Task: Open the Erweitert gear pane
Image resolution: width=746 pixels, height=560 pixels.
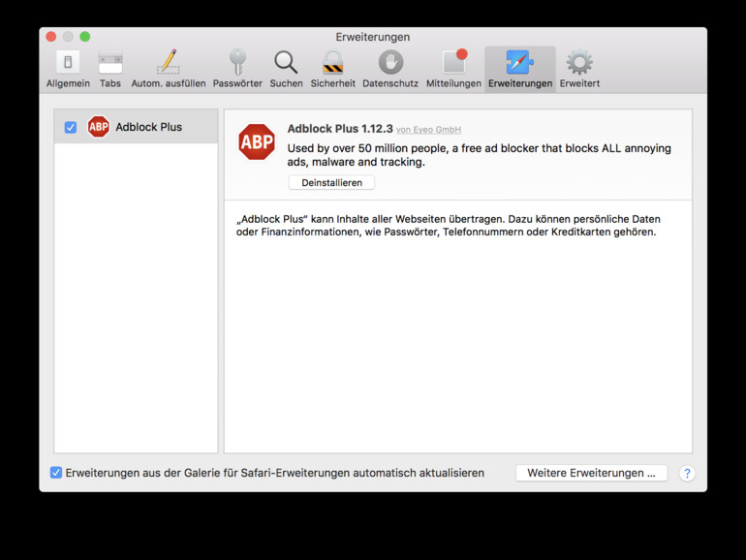Action: point(579,69)
